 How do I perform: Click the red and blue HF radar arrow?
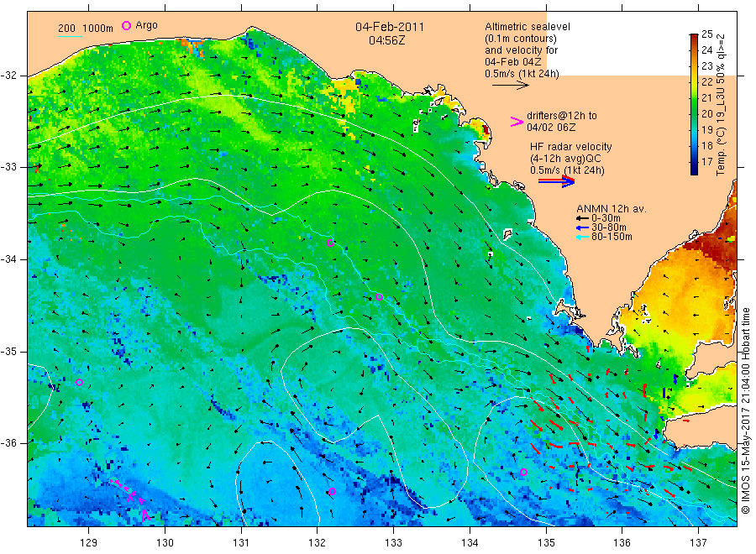pyautogui.click(x=556, y=181)
